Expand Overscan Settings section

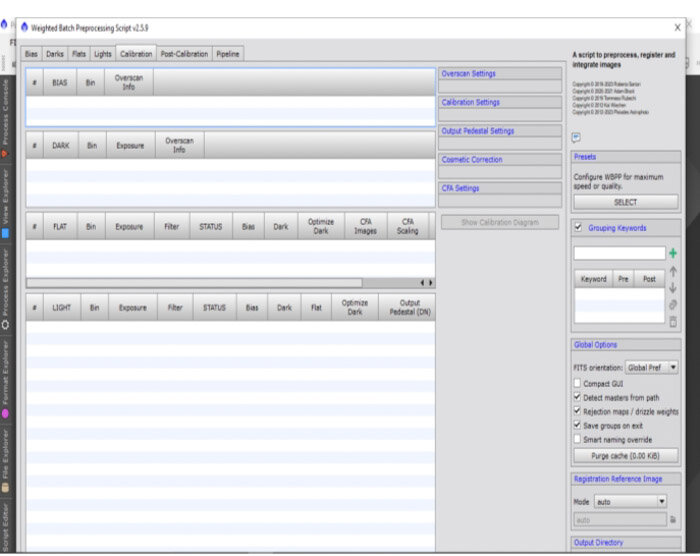500,74
